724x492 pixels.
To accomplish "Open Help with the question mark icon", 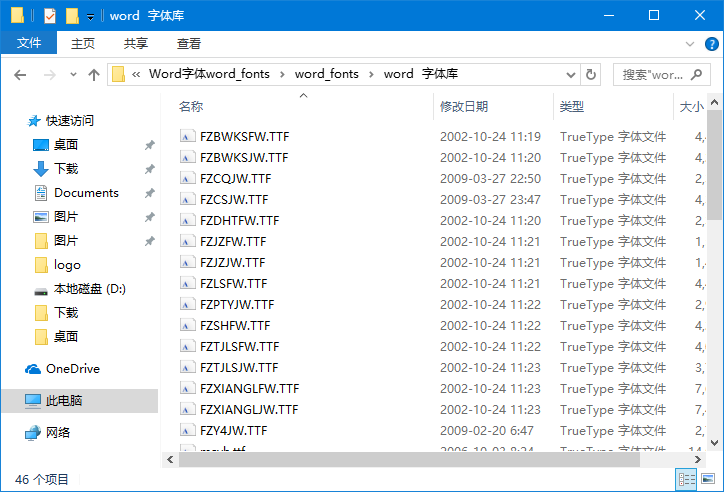I will 712,44.
